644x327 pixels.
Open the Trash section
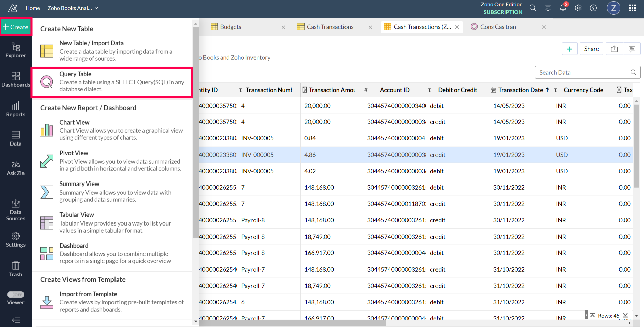(15, 269)
